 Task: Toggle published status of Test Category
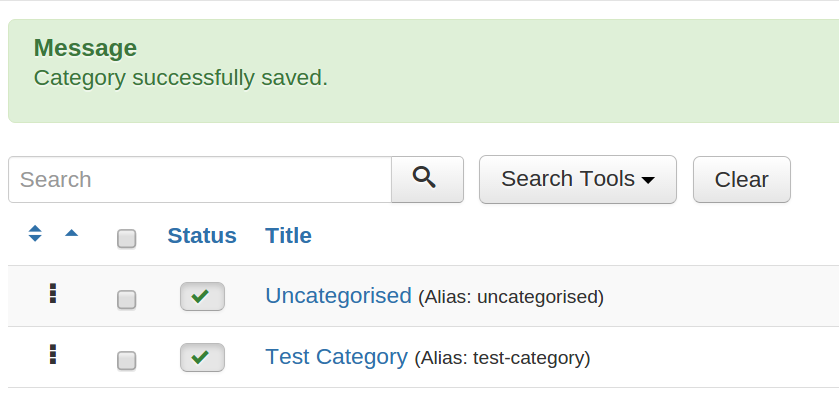click(202, 357)
